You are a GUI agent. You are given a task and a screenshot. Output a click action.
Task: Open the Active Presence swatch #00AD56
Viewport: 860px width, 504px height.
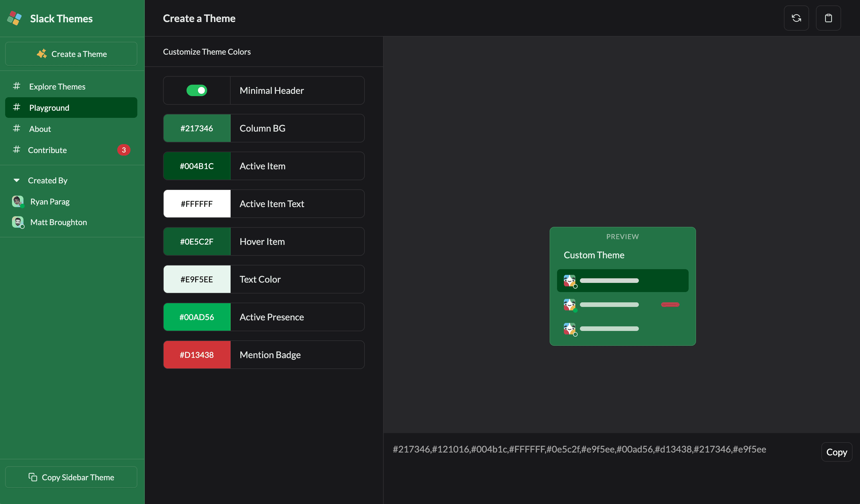(197, 317)
